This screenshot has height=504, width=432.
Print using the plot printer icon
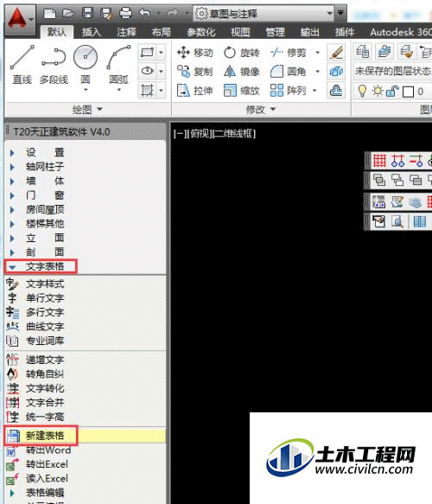[x=125, y=14]
